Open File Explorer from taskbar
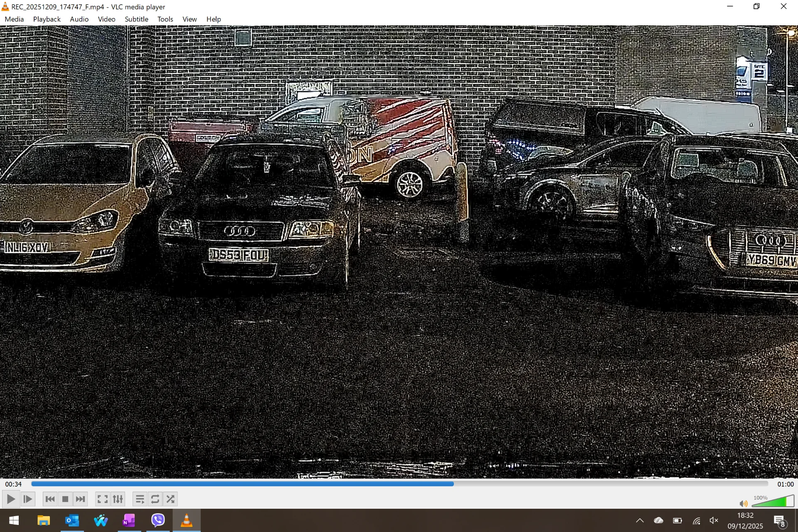This screenshot has height=532, width=798. tap(44, 520)
